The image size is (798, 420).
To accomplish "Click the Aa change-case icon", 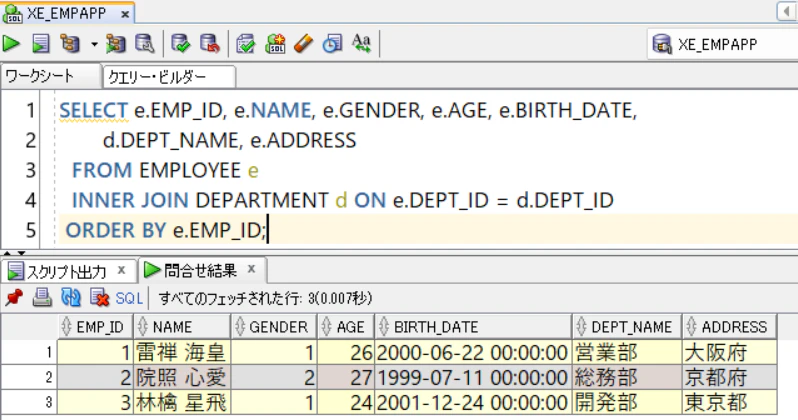I will pos(361,43).
